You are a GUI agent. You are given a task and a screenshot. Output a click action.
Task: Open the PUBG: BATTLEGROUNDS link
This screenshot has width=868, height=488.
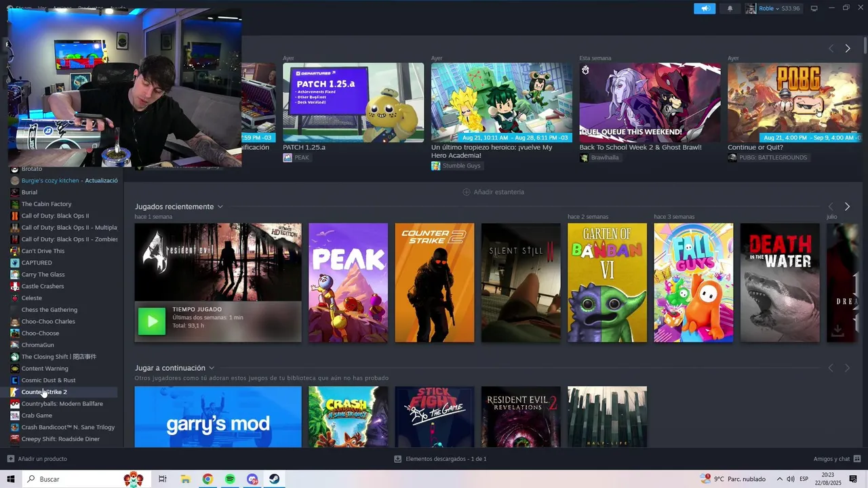(768, 157)
